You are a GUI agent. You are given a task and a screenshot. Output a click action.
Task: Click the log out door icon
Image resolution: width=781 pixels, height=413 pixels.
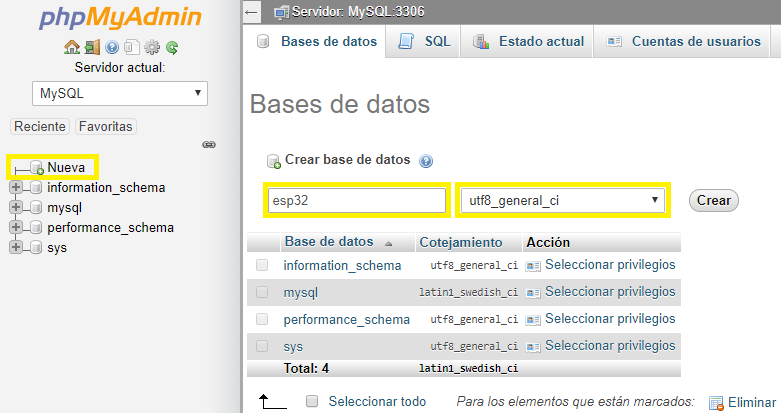coord(92,47)
